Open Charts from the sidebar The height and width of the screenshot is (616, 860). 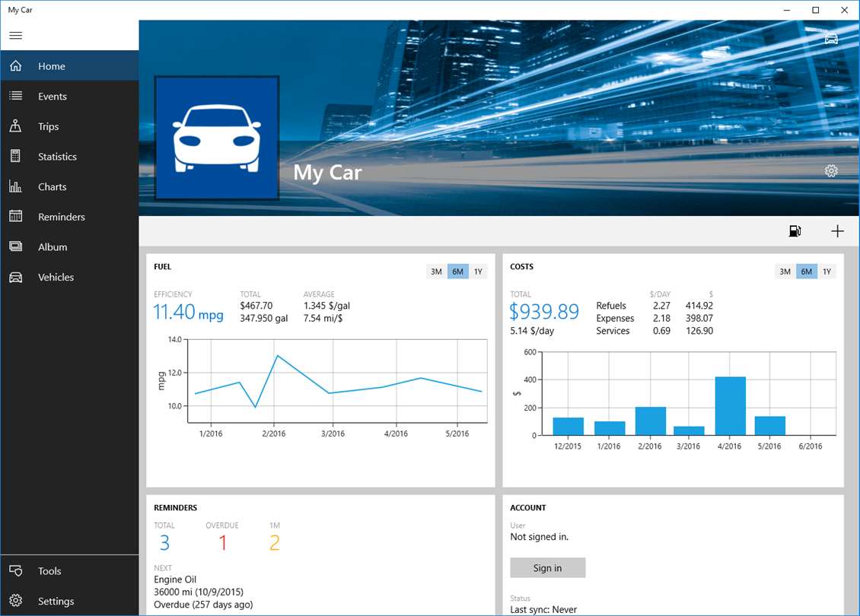pyautogui.click(x=70, y=187)
